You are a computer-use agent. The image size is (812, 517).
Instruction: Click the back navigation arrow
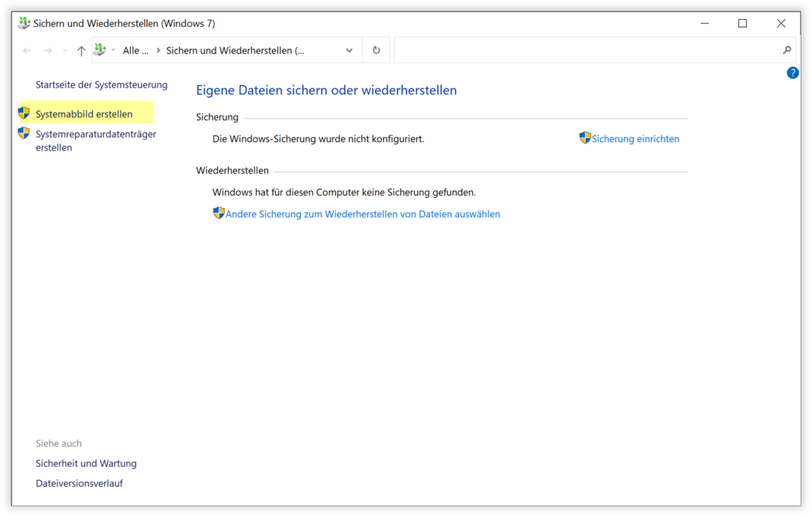tap(27, 50)
